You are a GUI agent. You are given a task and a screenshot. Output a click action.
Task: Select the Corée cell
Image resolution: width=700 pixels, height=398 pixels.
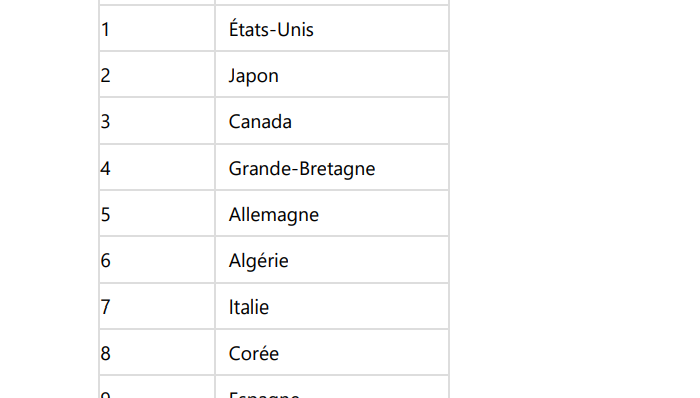(x=332, y=352)
